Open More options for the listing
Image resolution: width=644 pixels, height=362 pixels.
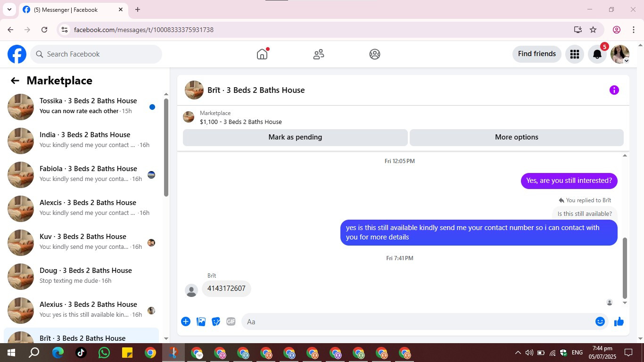[517, 137]
